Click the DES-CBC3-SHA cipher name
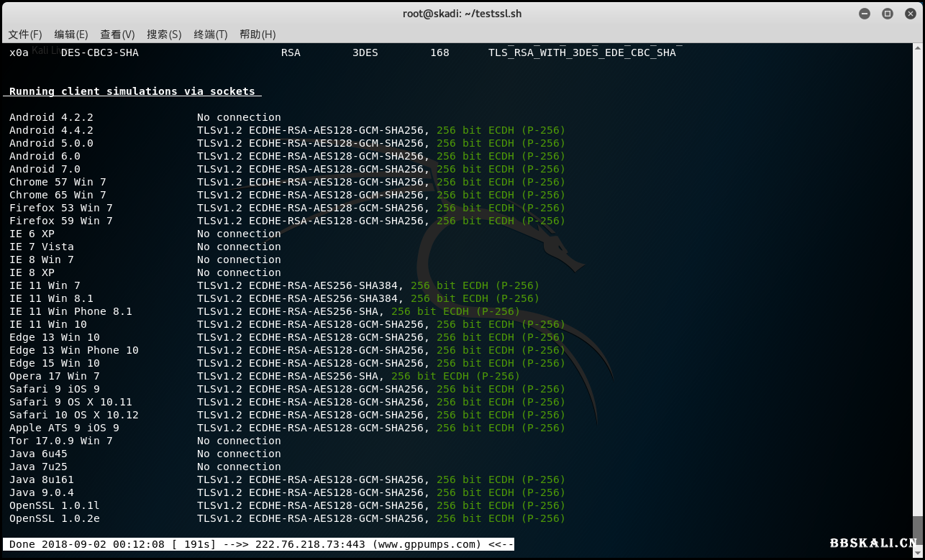The image size is (925, 560). click(100, 52)
